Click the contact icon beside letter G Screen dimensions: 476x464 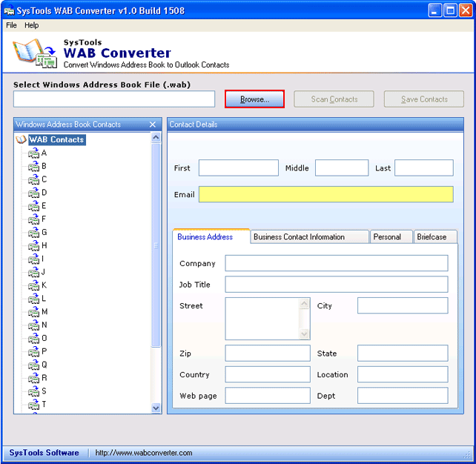[x=33, y=233]
